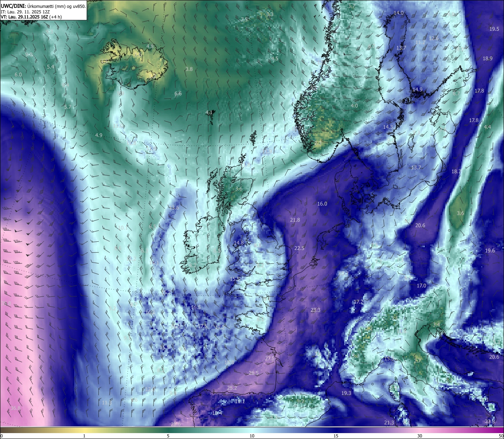Click the 25.2 value label
Image resolution: width=504 pixels, height=439 pixels.
(232, 388)
